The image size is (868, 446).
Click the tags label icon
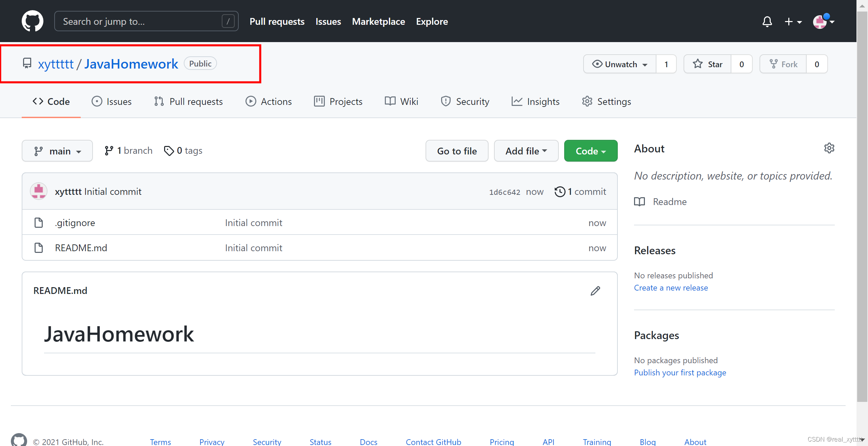click(169, 151)
